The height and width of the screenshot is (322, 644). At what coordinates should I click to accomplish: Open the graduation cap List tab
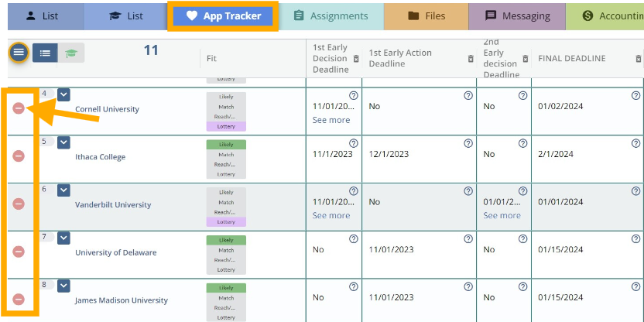[x=125, y=16]
